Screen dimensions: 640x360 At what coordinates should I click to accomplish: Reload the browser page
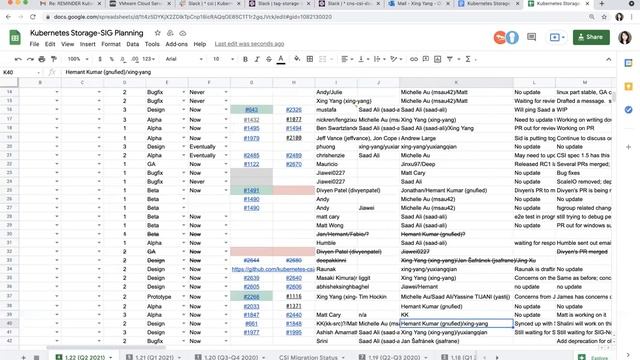click(x=33, y=17)
